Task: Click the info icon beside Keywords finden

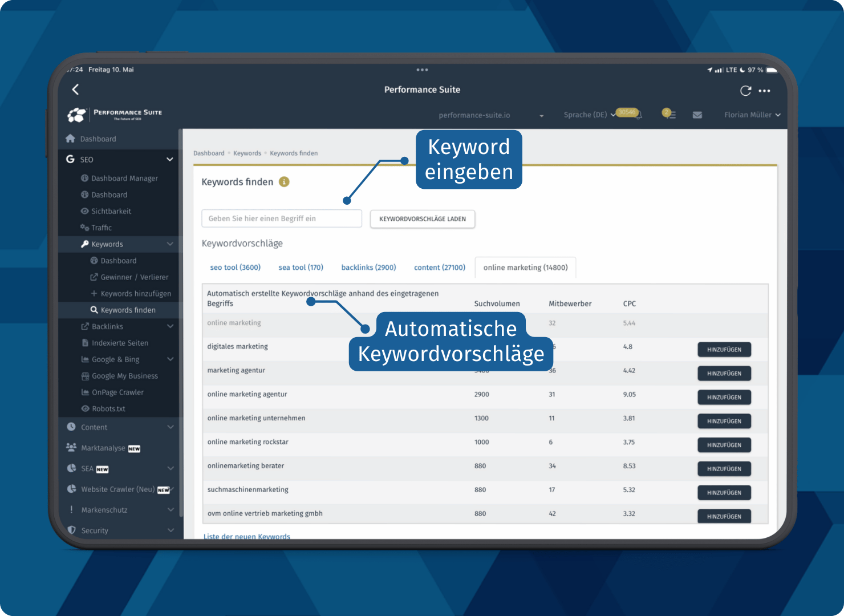Action: click(x=284, y=182)
